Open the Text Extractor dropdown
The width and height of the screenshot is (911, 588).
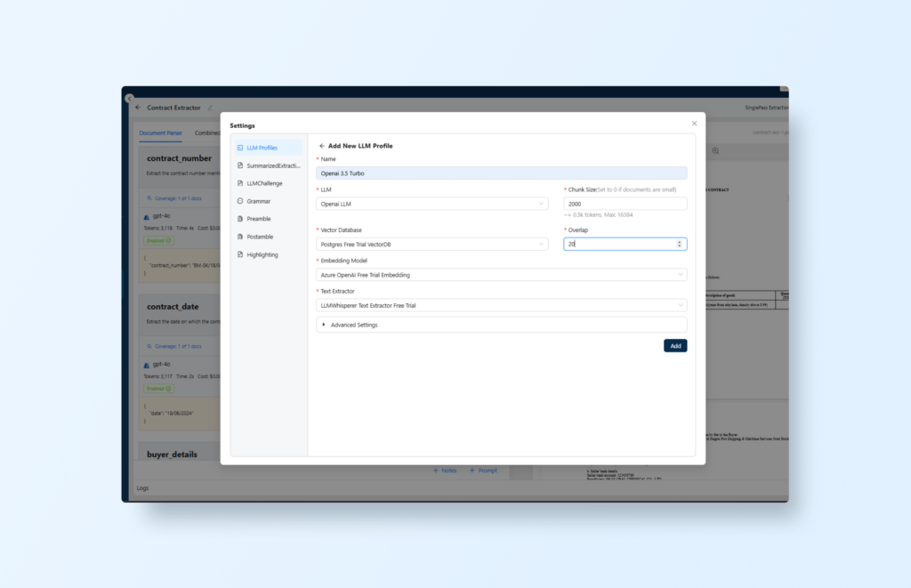pyautogui.click(x=501, y=305)
